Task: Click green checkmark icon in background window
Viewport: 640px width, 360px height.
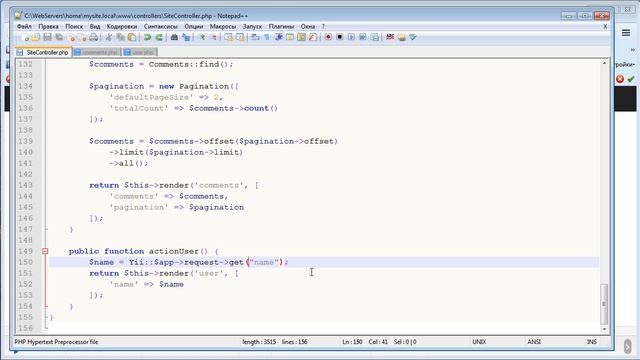Action: tap(631, 79)
